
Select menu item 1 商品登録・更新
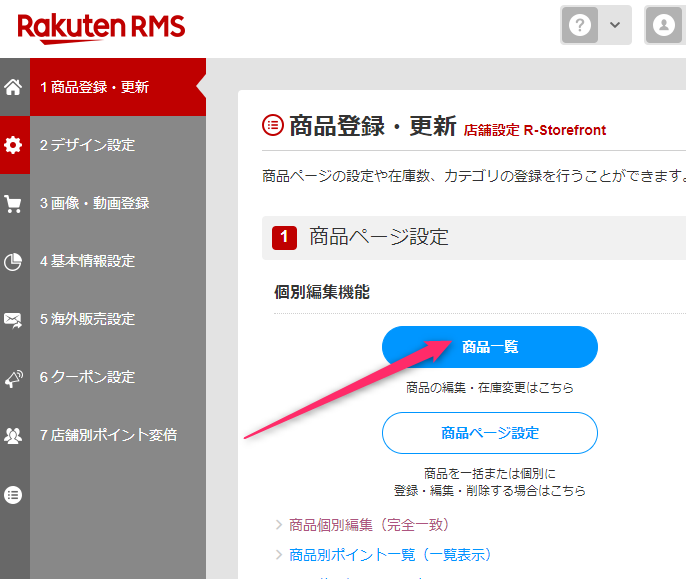[118, 87]
